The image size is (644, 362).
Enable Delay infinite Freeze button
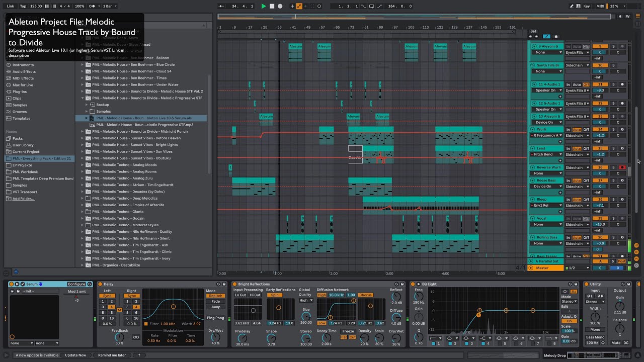136,337
